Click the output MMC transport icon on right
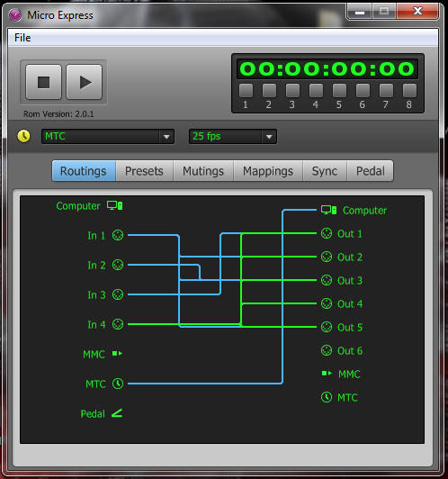This screenshot has width=448, height=479. pos(327,374)
